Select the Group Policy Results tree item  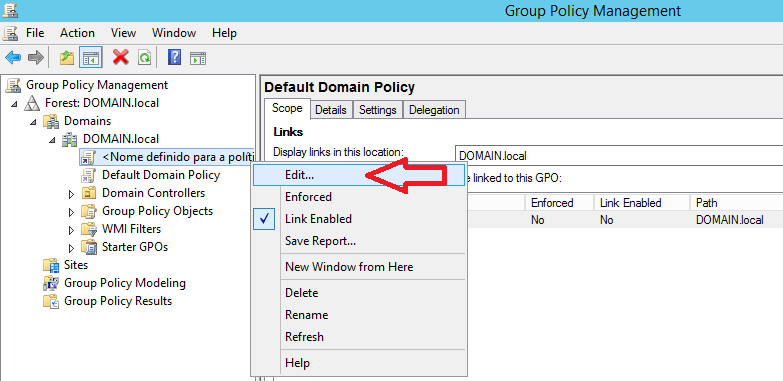118,301
